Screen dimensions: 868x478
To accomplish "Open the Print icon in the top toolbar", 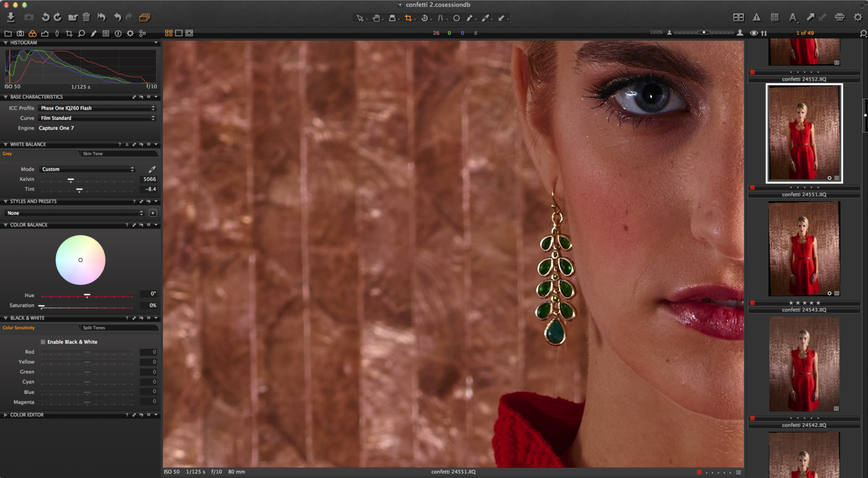I will coord(840,17).
